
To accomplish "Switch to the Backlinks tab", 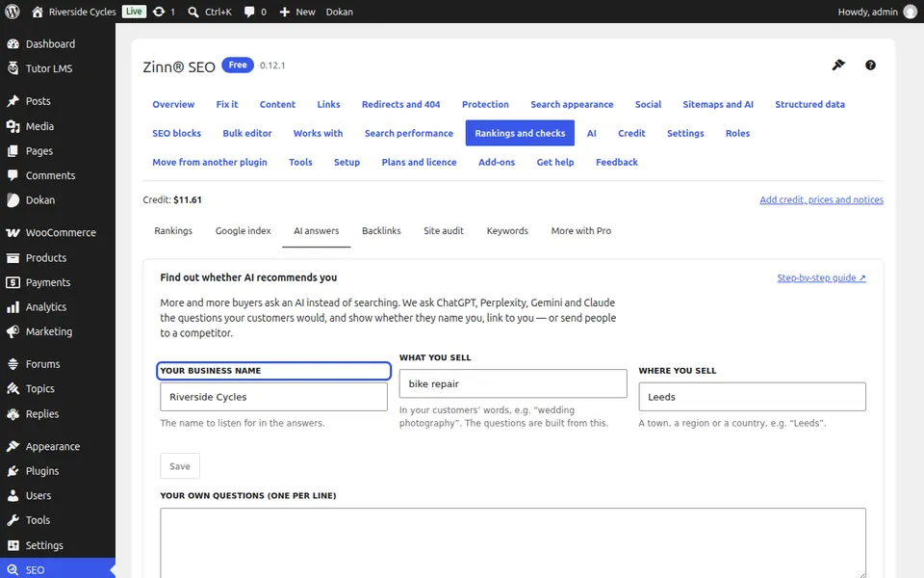I will coord(381,230).
